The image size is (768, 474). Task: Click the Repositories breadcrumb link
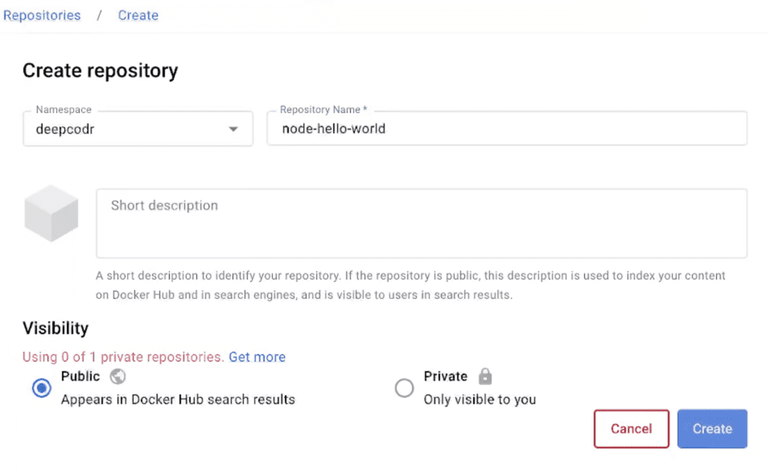pyautogui.click(x=41, y=15)
